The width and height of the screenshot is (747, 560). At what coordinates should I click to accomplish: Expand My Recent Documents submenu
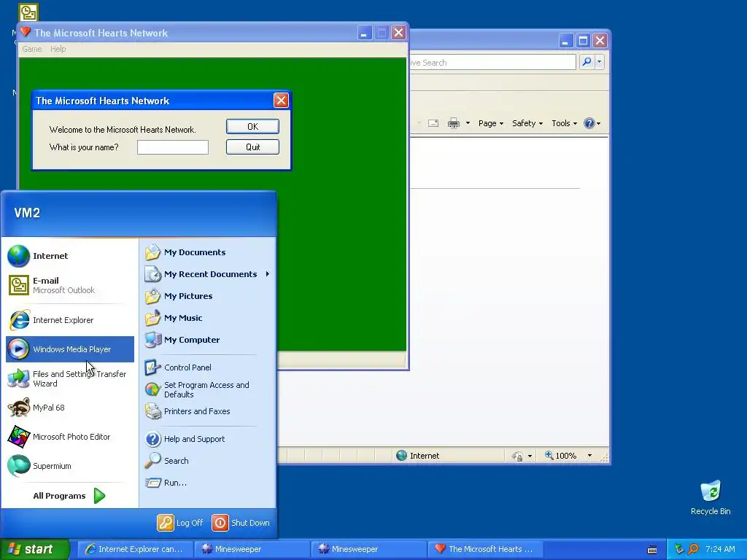click(208, 274)
